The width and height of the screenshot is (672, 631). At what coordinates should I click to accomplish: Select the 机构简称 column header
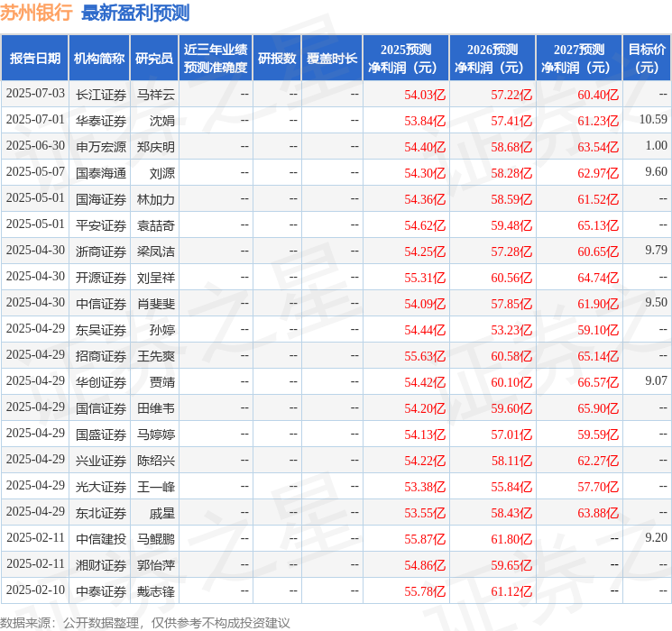99,58
